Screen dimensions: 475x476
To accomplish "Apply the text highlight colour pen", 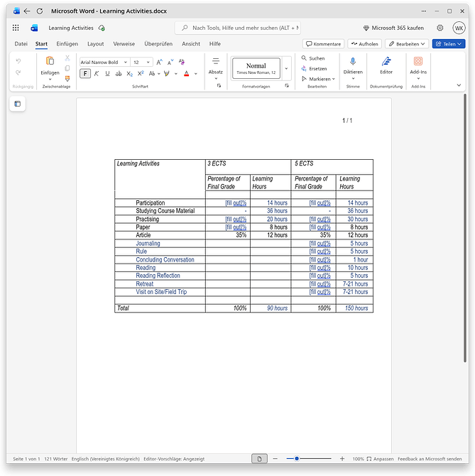I will pos(167,73).
